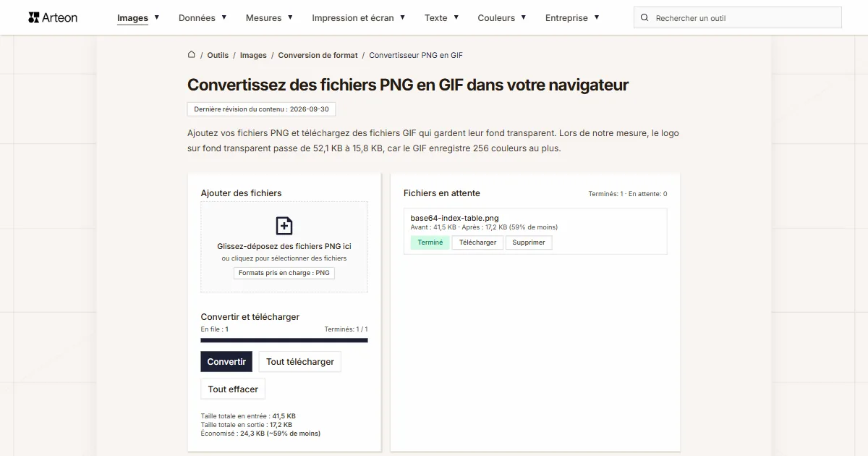The height and width of the screenshot is (456, 868).
Task: Open the Entreprise menu
Action: (572, 17)
